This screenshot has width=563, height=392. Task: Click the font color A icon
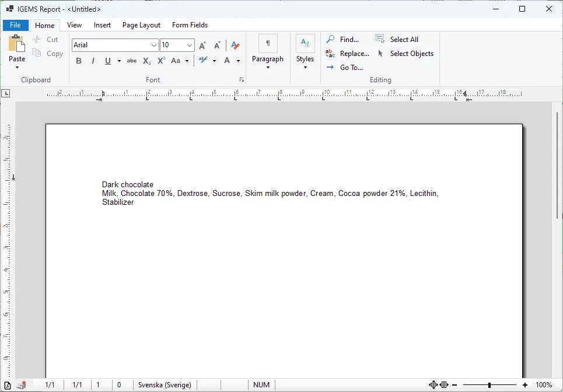227,60
